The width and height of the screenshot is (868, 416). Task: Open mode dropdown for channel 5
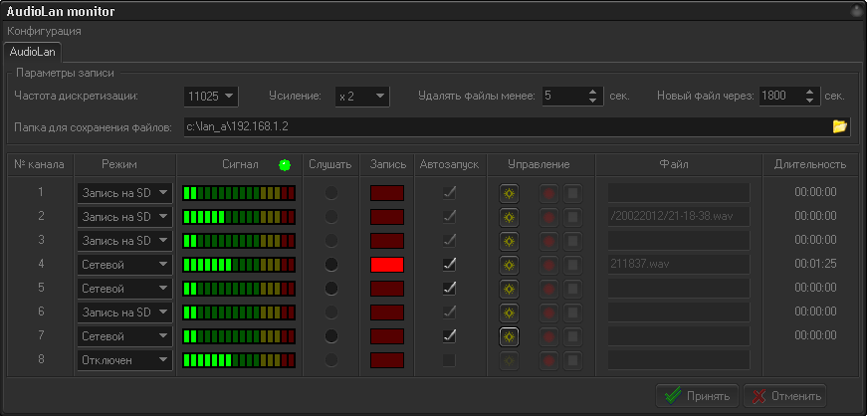(124, 289)
